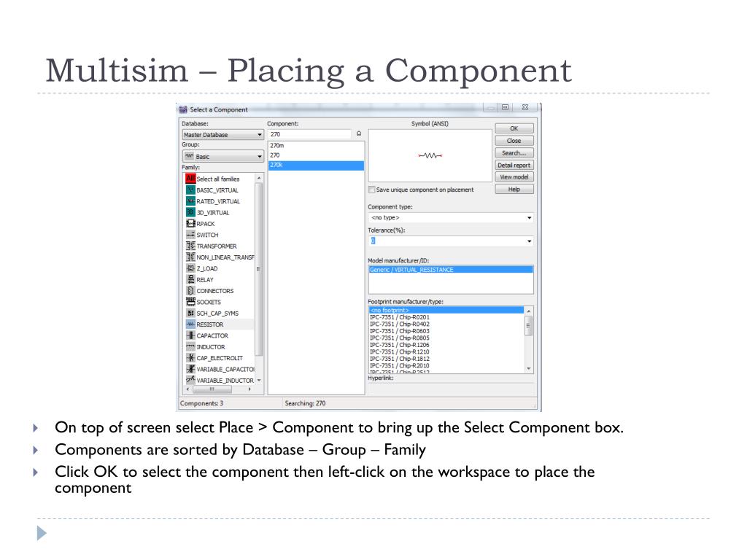
Task: Open the Group Basic dropdown
Action: pyautogui.click(x=222, y=156)
